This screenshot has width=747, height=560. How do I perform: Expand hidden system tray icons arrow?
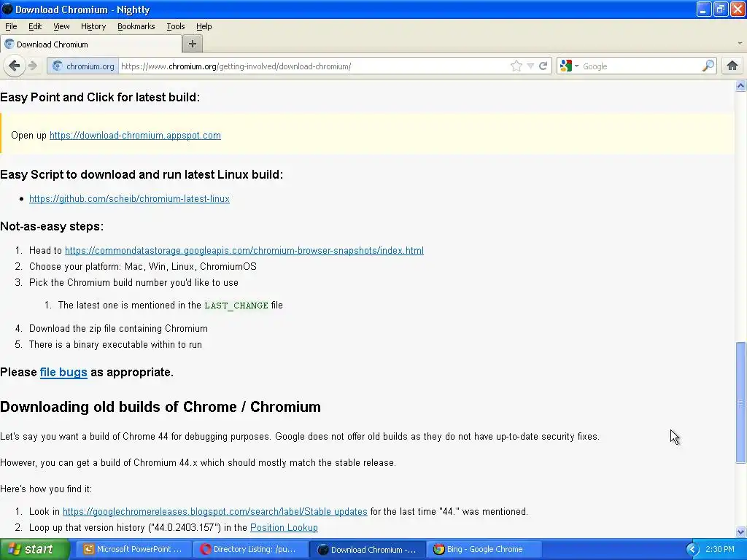pyautogui.click(x=692, y=550)
